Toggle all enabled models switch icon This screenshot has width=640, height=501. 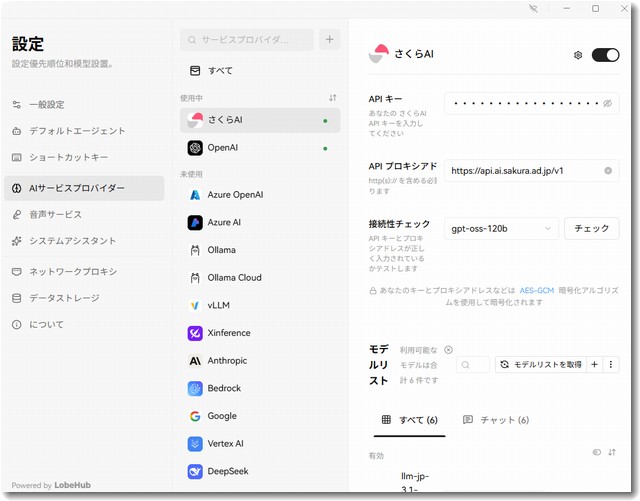597,452
